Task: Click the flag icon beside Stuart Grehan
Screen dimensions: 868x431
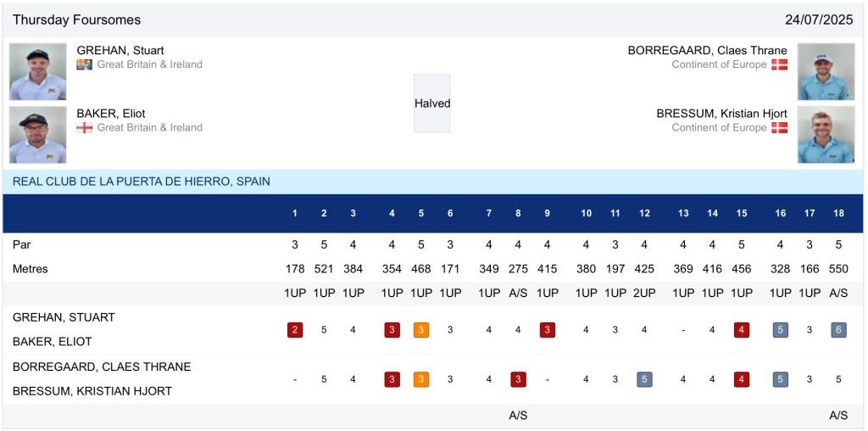Action: click(84, 64)
